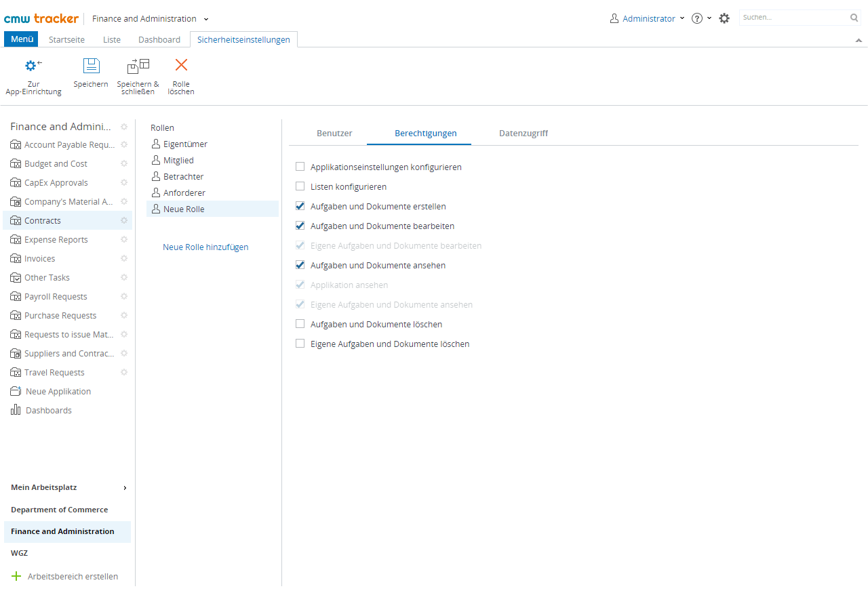Screen dimensions: 868x593
Task: Click the Neue Applikation folder icon
Action: pos(16,391)
